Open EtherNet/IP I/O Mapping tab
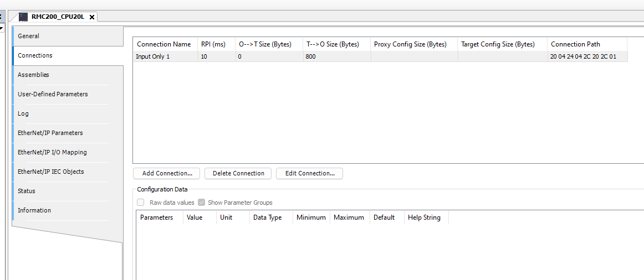 tap(52, 152)
